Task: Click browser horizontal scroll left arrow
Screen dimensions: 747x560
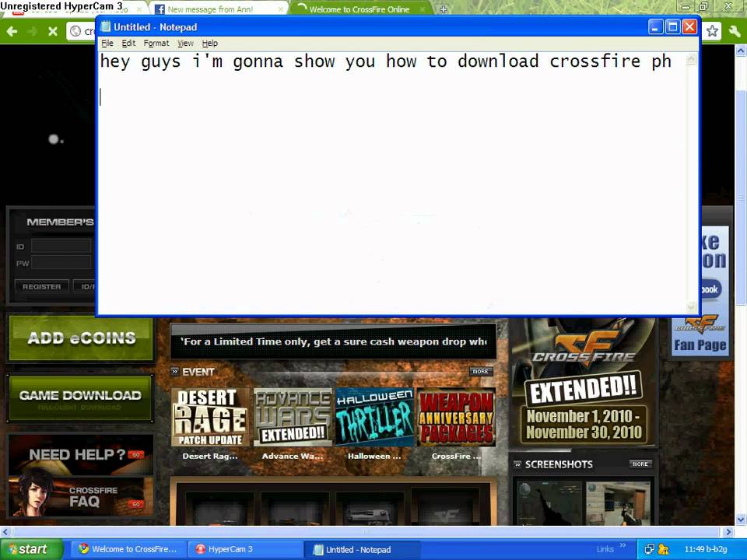Action: 5,531
